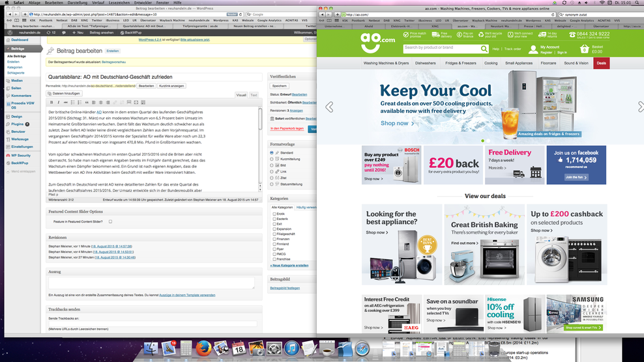
Task: Select the Statusmitteilung format radio button
Action: coord(271,184)
